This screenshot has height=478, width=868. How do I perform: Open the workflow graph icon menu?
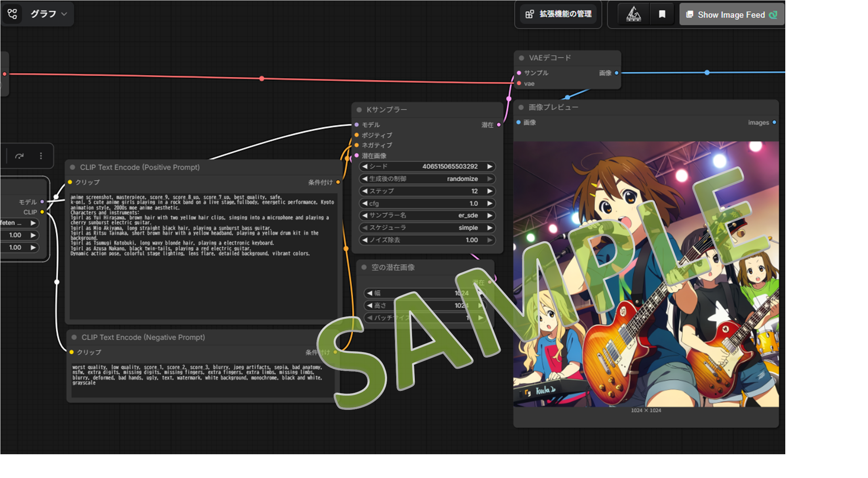12,14
